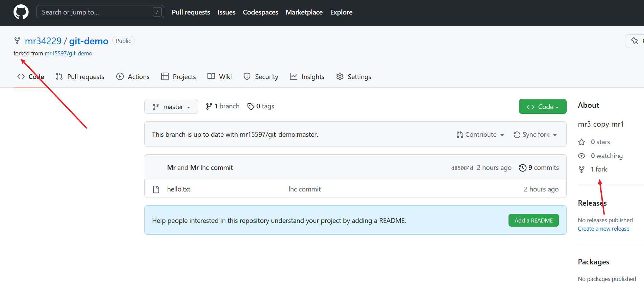Open commit hash d85084d
Image resolution: width=644 pixels, height=285 pixels.
(x=462, y=168)
